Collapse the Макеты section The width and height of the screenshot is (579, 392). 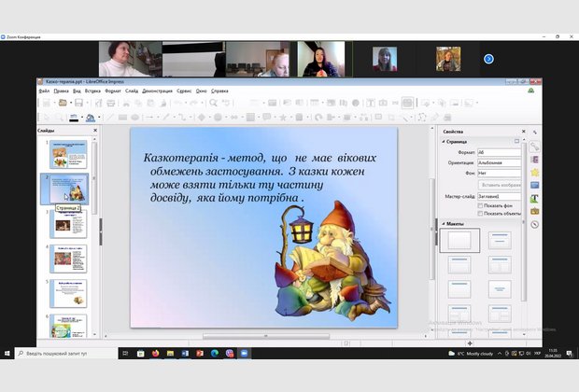coord(443,224)
